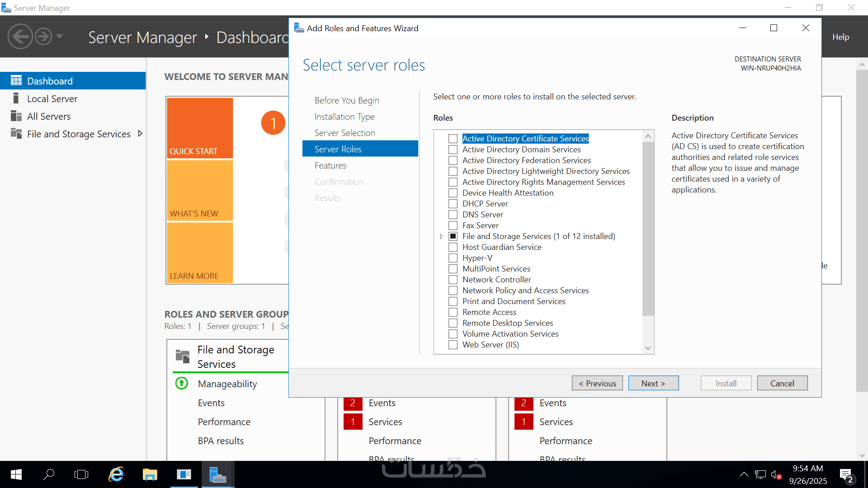
Task: Click the green Manageability status icon
Action: tap(182, 384)
